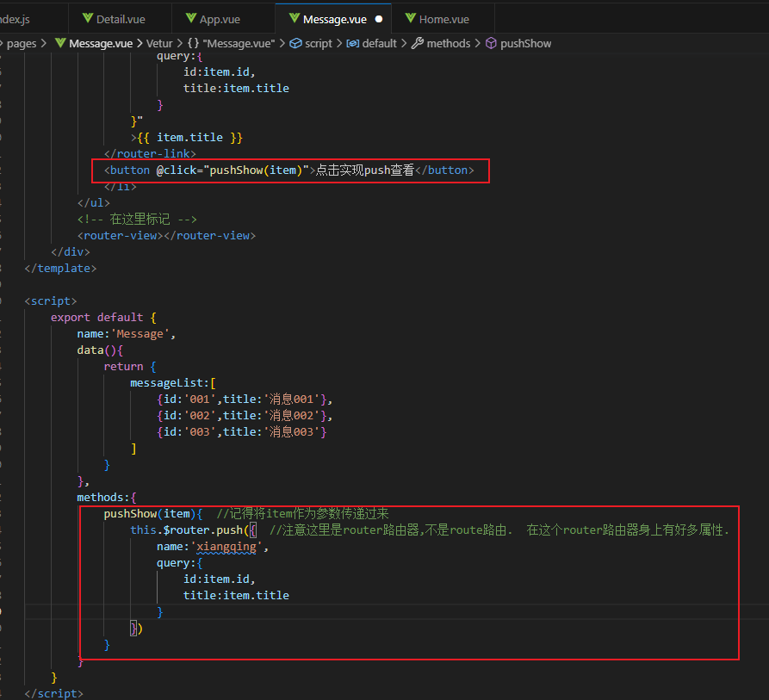
Task: Select the Message.vue editor tab
Action: (x=334, y=19)
